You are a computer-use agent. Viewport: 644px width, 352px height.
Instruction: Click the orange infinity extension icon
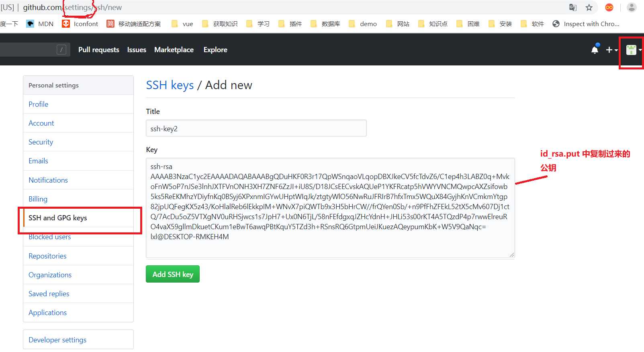point(609,7)
